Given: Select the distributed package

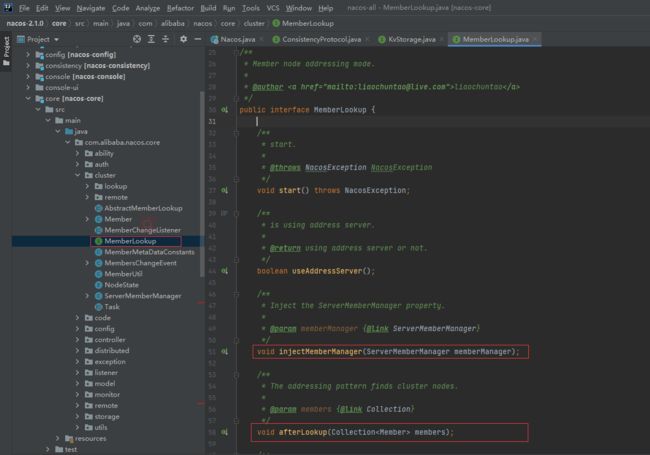Looking at the screenshot, I should tap(112, 351).
